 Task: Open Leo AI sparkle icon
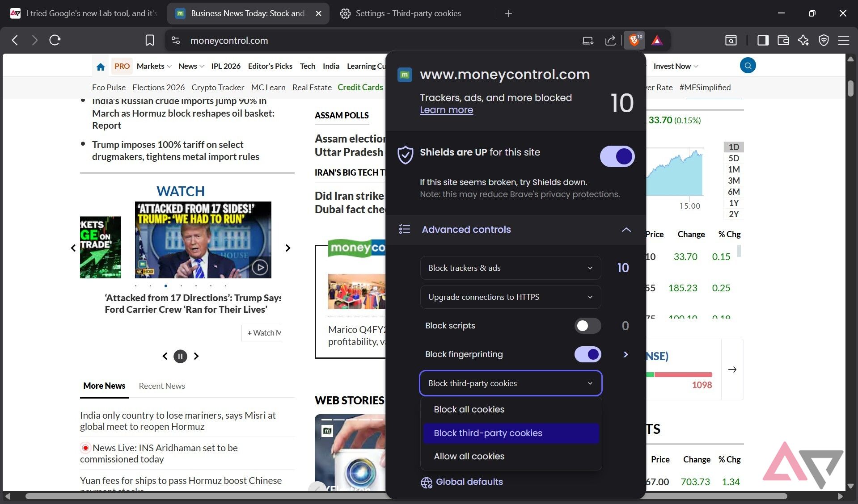tap(803, 40)
